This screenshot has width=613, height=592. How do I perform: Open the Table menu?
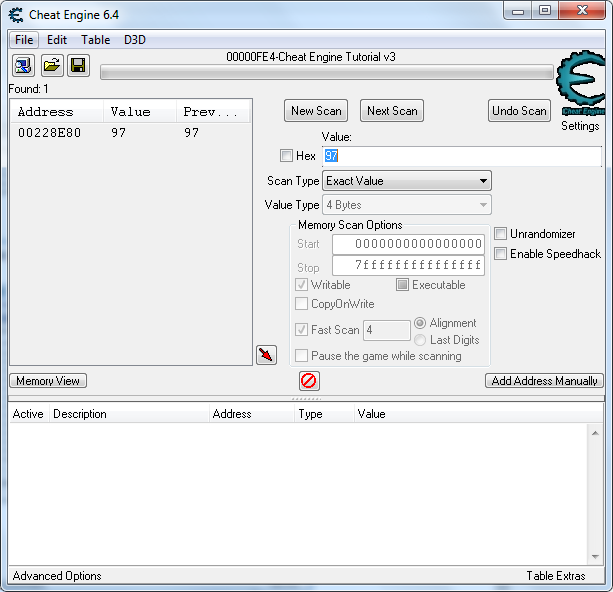[x=96, y=40]
